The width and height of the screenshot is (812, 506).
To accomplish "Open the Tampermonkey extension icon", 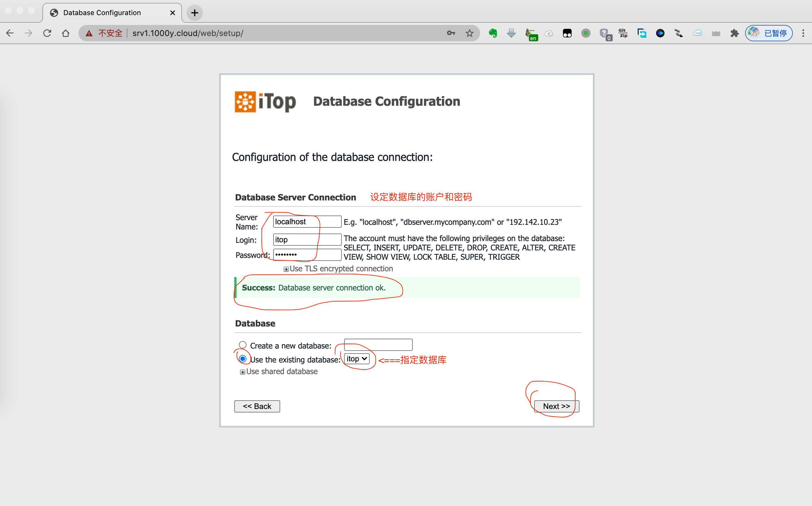I will pyautogui.click(x=567, y=33).
